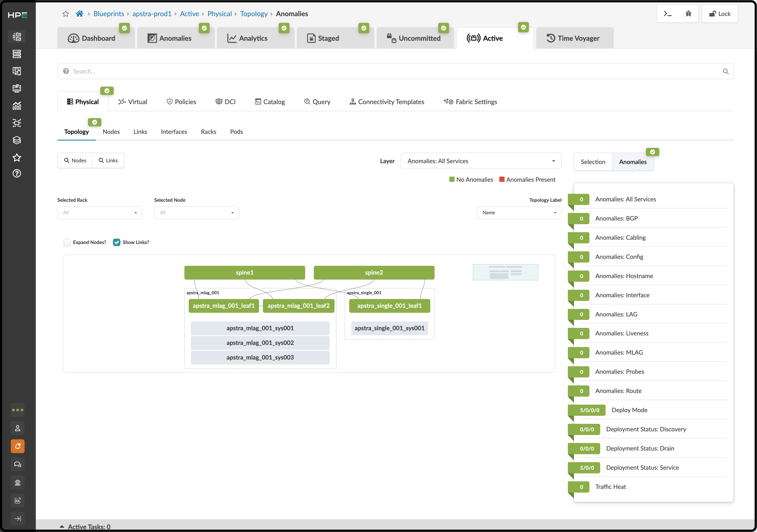Image resolution: width=757 pixels, height=532 pixels.
Task: Follow the apstra-prod1 breadcrumb link
Action: 152,14
